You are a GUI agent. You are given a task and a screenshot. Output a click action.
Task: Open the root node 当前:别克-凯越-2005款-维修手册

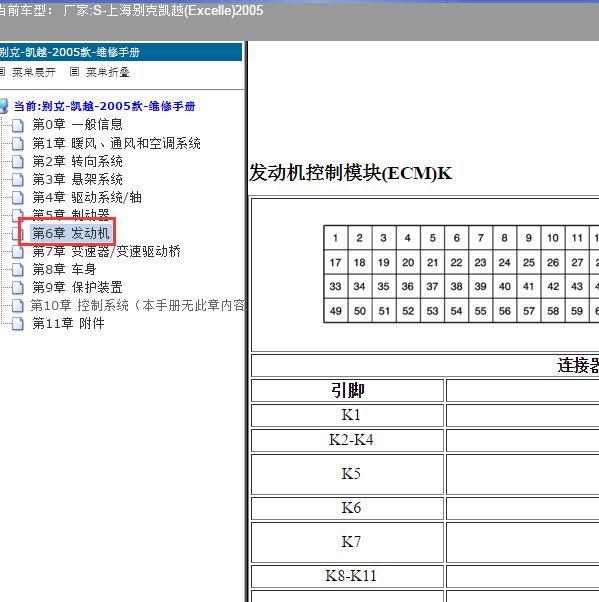tap(104, 106)
